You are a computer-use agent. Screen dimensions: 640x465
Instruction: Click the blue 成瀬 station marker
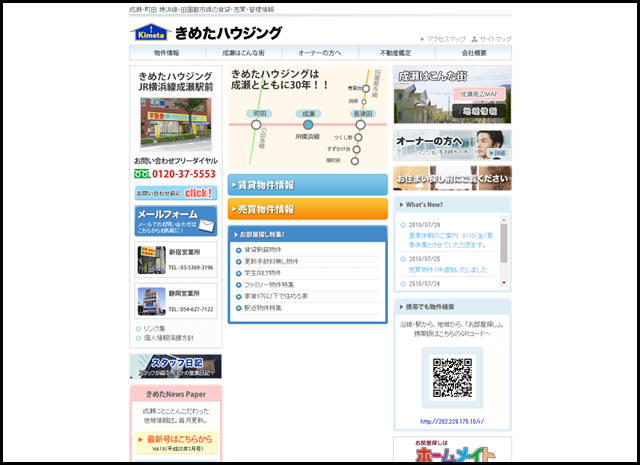pos(308,125)
